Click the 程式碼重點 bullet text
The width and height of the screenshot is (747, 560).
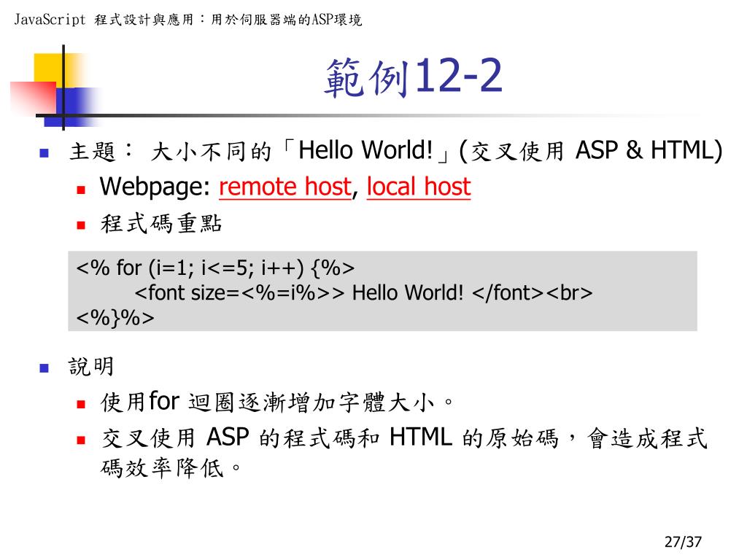pyautogui.click(x=161, y=223)
